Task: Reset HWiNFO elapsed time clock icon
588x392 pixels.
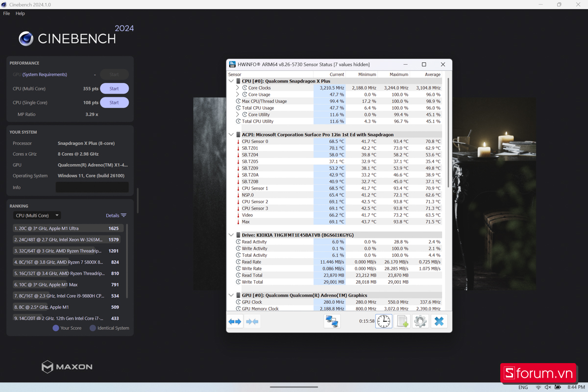Action: (x=384, y=321)
